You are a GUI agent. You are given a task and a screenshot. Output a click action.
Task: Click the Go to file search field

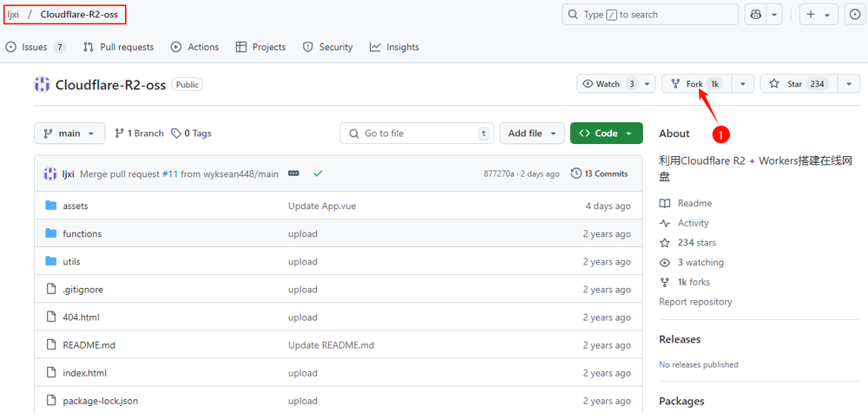417,134
